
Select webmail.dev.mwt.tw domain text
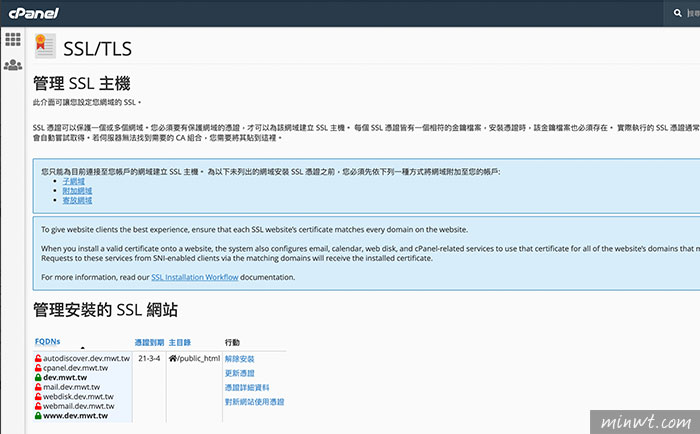[x=79, y=406]
